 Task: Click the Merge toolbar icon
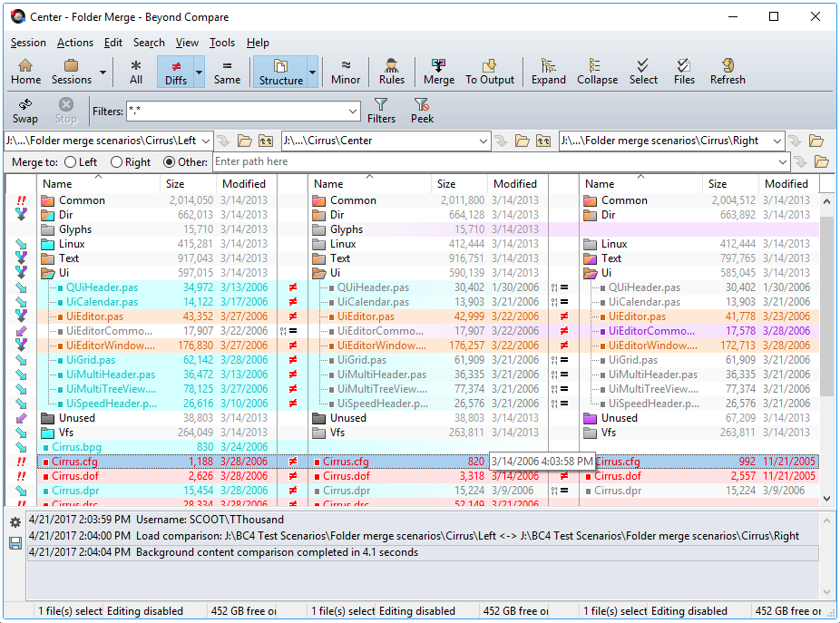439,71
